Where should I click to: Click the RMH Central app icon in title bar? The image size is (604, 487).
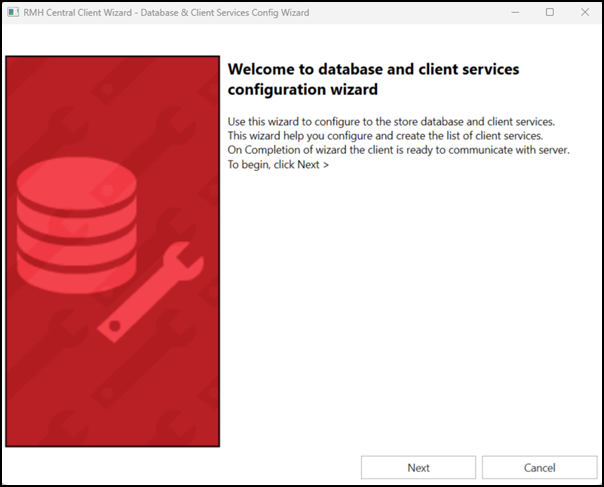pyautogui.click(x=13, y=12)
